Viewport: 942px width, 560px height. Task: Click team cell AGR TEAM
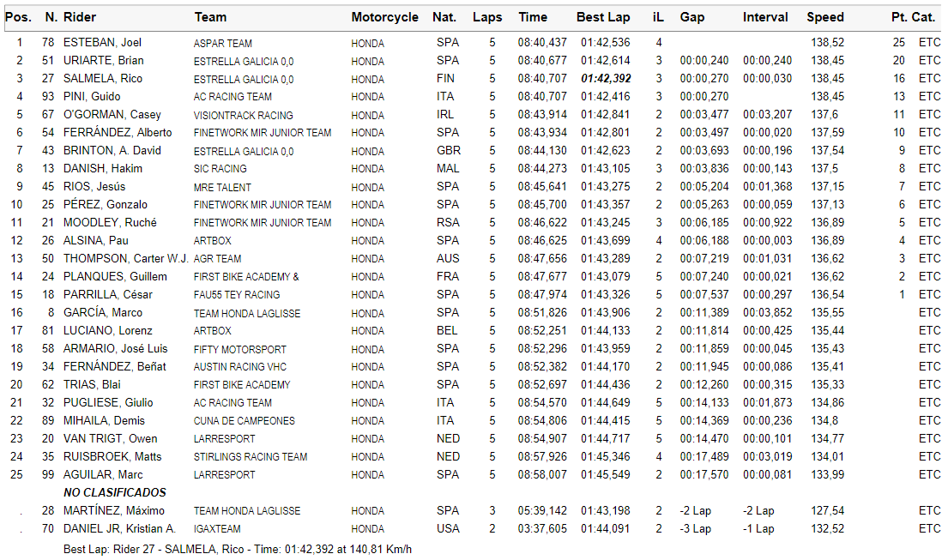coord(217,259)
